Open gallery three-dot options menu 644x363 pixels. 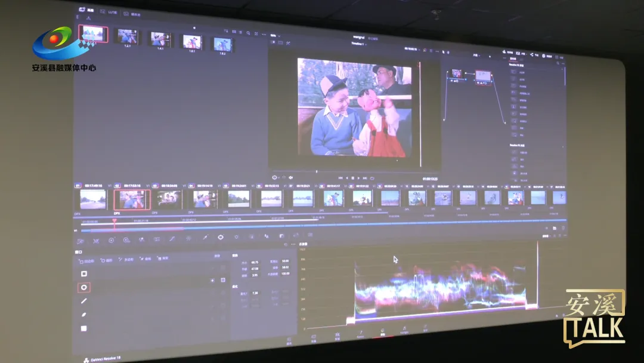coord(264,34)
